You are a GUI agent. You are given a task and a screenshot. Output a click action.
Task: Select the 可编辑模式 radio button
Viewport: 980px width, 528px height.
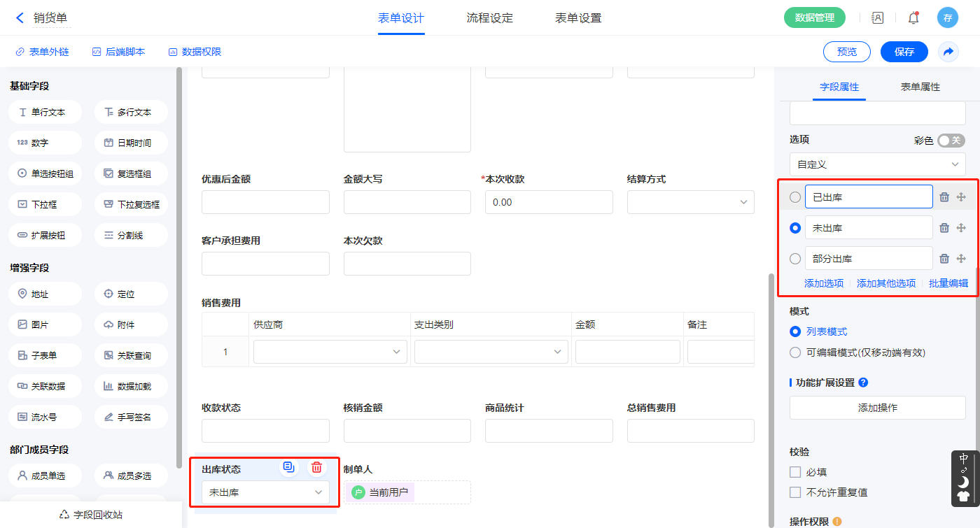[x=795, y=352]
